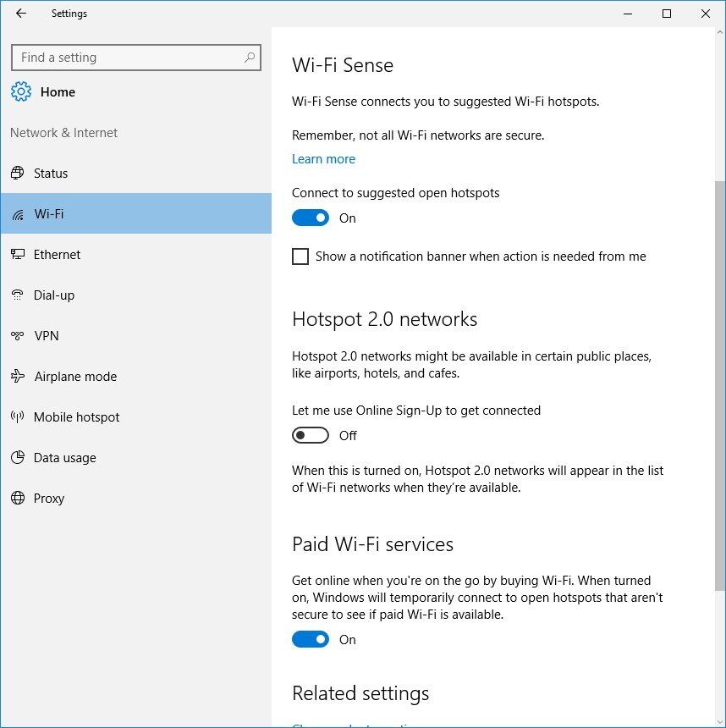Open Proxy settings
Image resolution: width=726 pixels, height=728 pixels.
click(136, 499)
